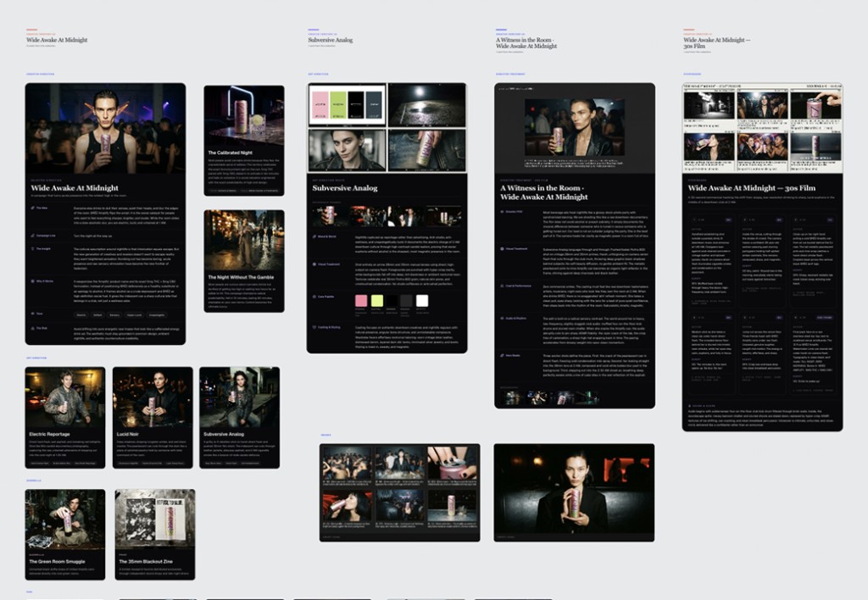The image size is (868, 600).
Task: Click the Campaign Line label
Action: point(46,236)
